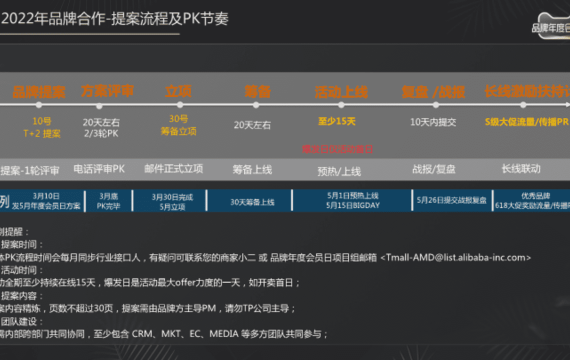570x360 pixels.
Task: Click the 筹备上线 stage label
Action: coord(252,169)
